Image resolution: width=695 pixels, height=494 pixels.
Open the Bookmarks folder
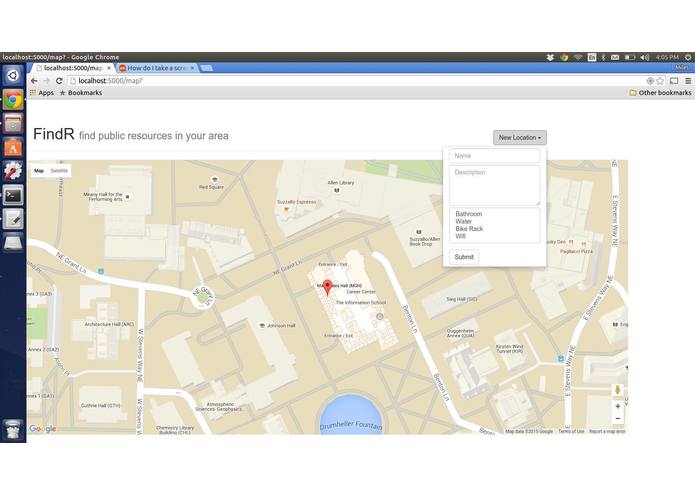click(81, 93)
